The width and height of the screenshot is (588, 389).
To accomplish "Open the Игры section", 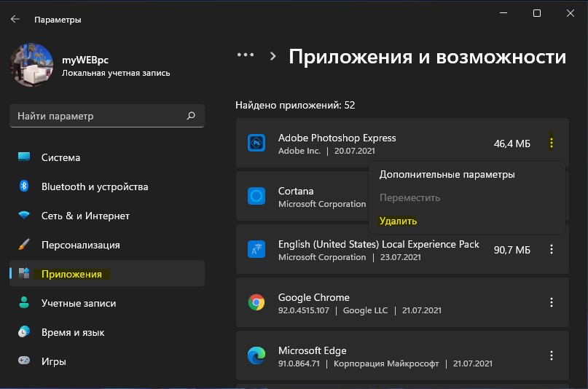I will pos(107,361).
